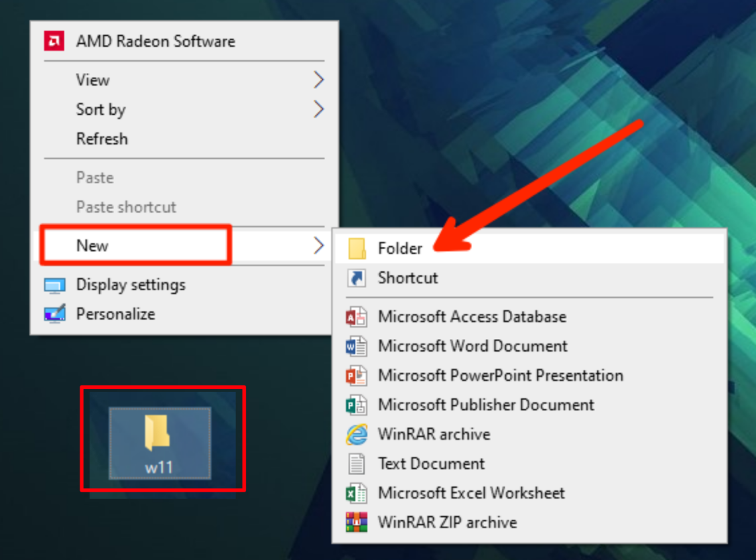The width and height of the screenshot is (756, 560).
Task: Click the Microsoft Publisher Document icon
Action: pos(357,404)
